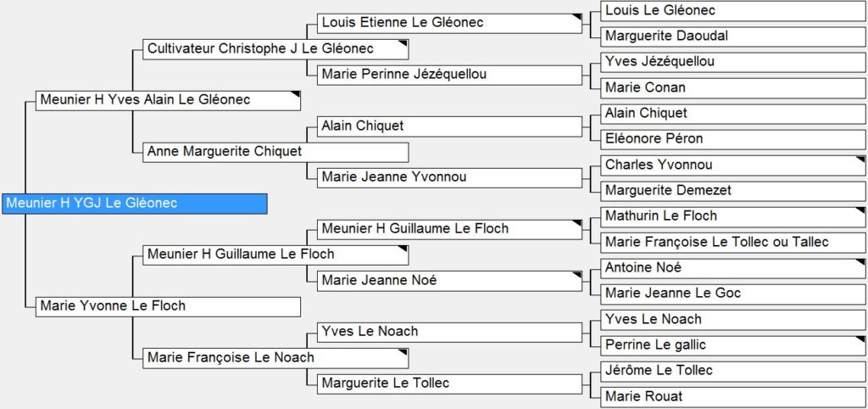868x409 pixels.
Task: Choose Marie Perinne Jézéquellou
Action: point(450,75)
